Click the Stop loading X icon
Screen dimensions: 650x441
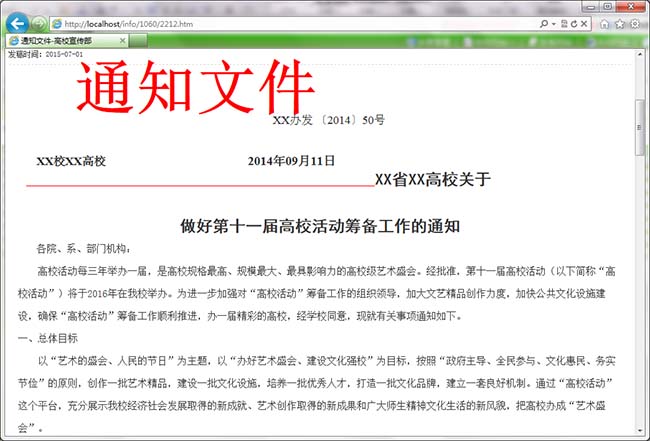585,22
